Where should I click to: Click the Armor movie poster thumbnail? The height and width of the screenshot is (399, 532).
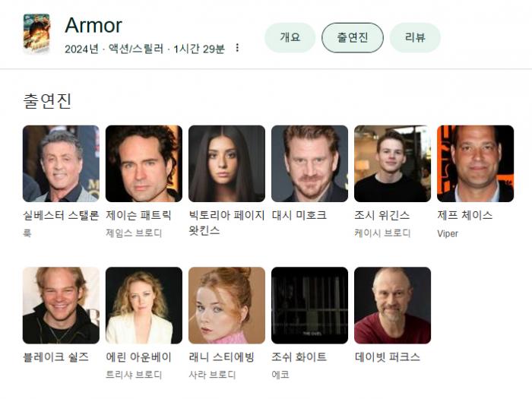coord(36,33)
